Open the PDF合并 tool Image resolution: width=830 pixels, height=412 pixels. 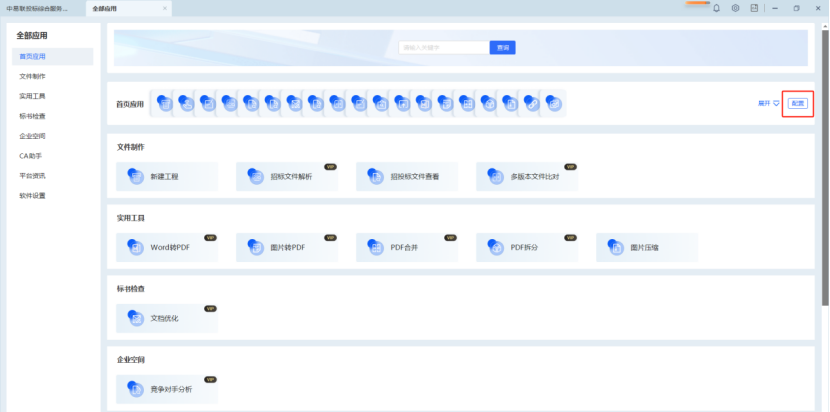(x=406, y=247)
